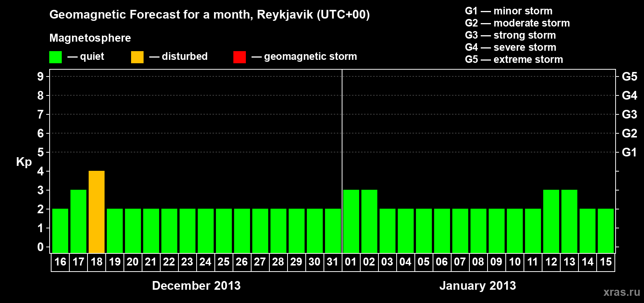Click the 'G5 — extreme storm' legend line
Image resolution: width=644 pixels, height=303 pixels.
click(514, 59)
